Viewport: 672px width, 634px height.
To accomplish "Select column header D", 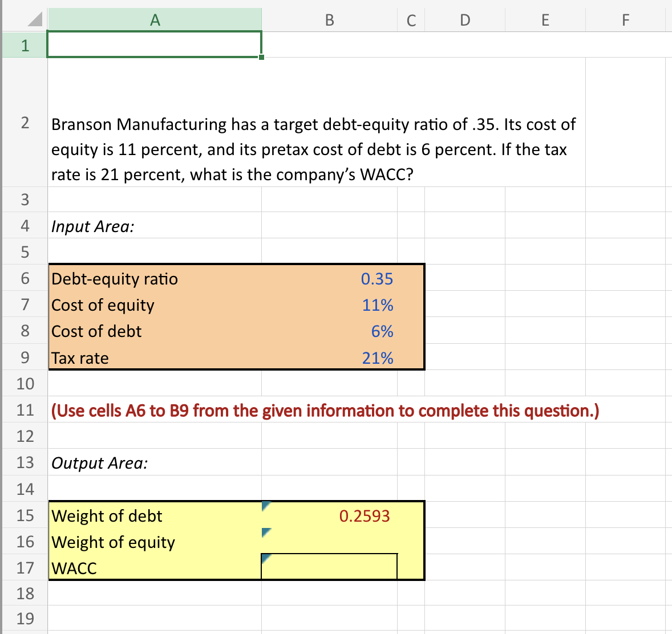I will [x=465, y=19].
